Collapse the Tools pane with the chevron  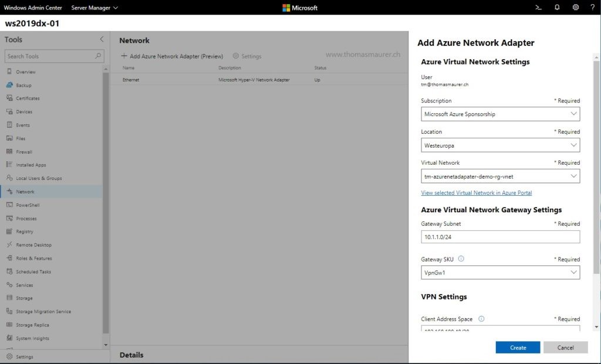[x=102, y=39]
